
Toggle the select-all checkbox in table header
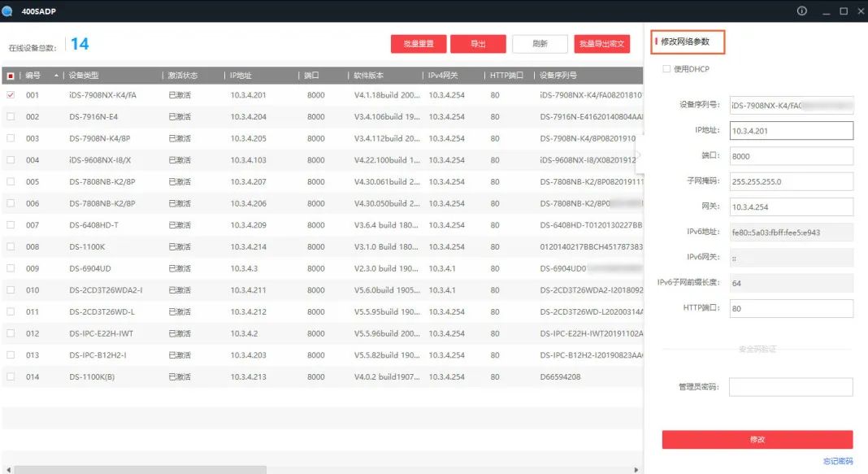[11, 76]
